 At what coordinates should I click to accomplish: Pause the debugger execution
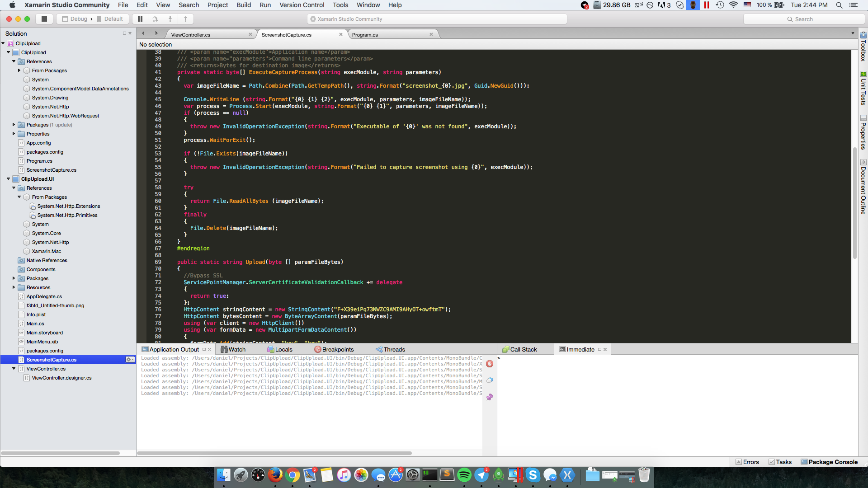pyautogui.click(x=140, y=19)
